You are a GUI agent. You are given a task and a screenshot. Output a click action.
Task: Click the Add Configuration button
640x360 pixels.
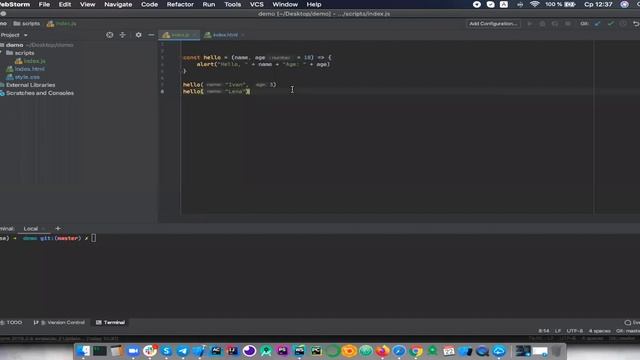pos(493,24)
